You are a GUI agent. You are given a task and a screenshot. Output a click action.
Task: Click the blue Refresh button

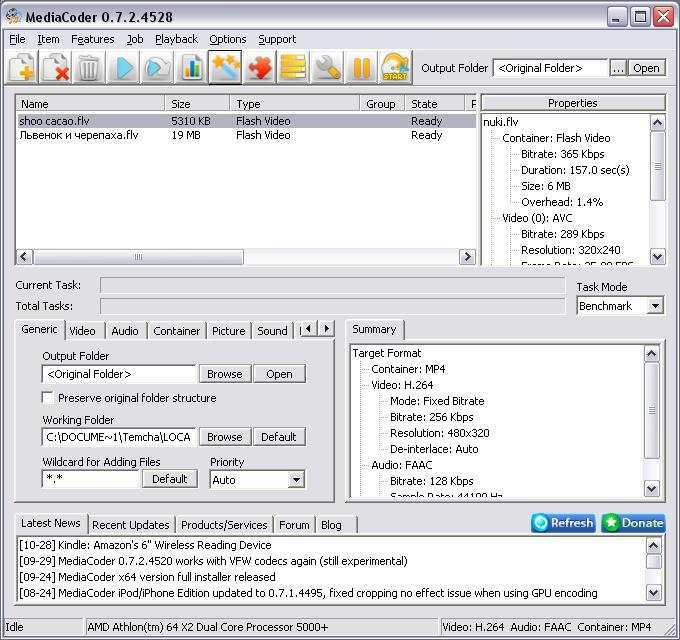(563, 523)
